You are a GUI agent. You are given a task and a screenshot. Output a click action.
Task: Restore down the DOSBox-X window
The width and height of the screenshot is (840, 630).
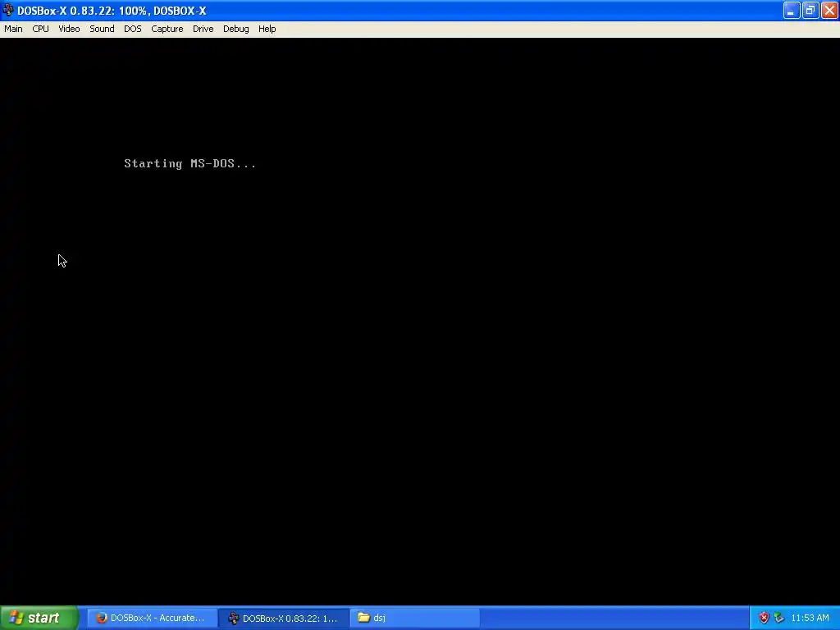coord(810,10)
